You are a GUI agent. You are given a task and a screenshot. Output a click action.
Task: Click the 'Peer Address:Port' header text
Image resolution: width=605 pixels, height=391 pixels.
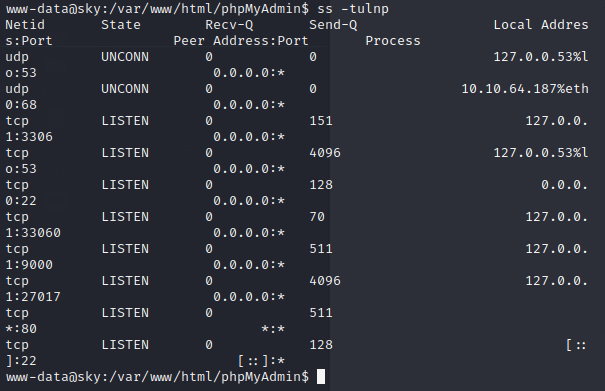tap(241, 41)
